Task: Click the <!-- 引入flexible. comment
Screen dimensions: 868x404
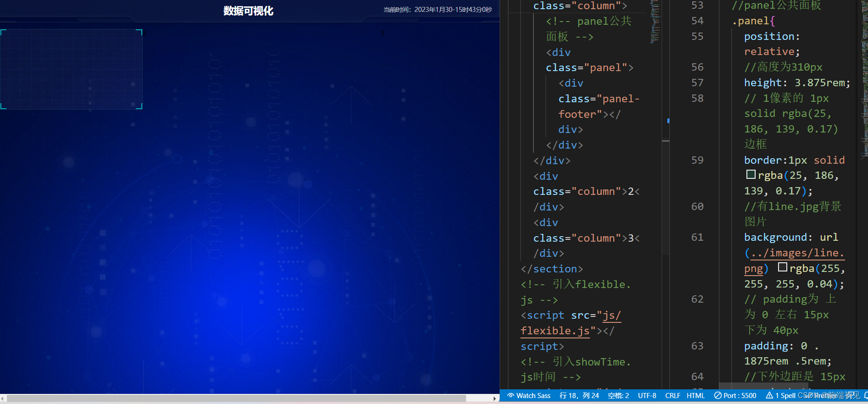Action: point(576,284)
